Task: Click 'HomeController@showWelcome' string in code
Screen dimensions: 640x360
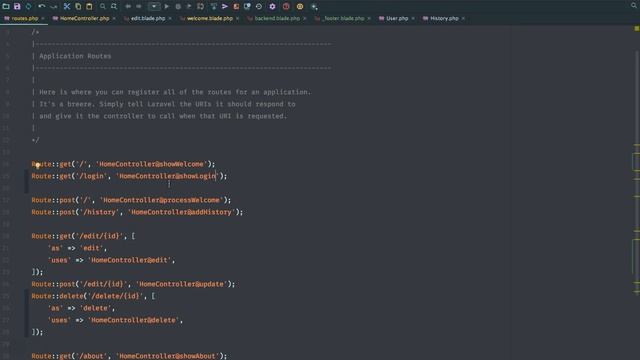Action: click(151, 164)
